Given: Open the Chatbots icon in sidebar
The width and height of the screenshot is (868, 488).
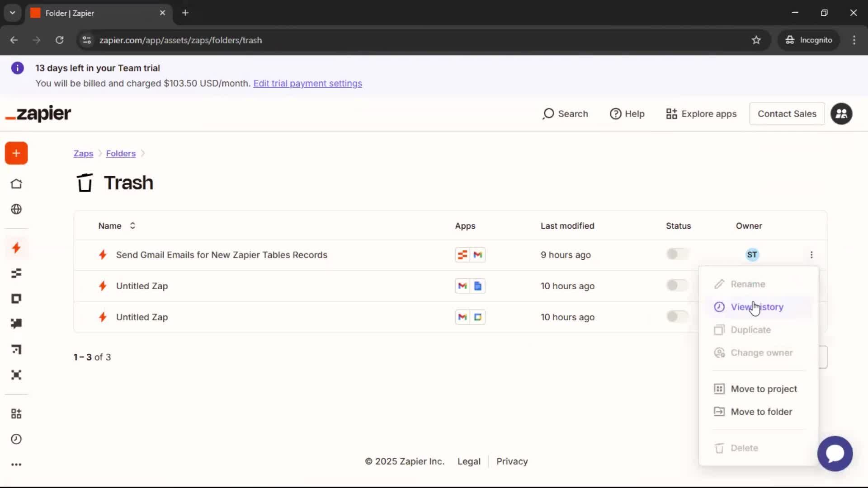Looking at the screenshot, I should point(16,324).
